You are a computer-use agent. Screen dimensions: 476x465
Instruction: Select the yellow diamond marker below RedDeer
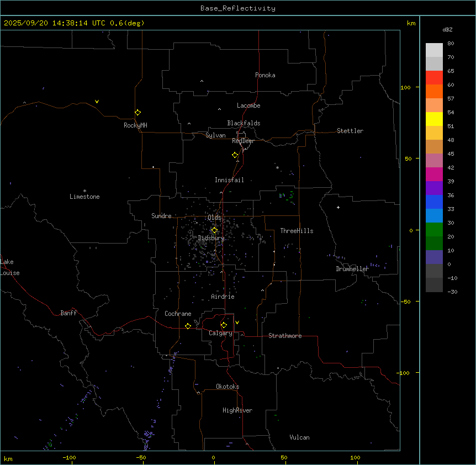[235, 155]
